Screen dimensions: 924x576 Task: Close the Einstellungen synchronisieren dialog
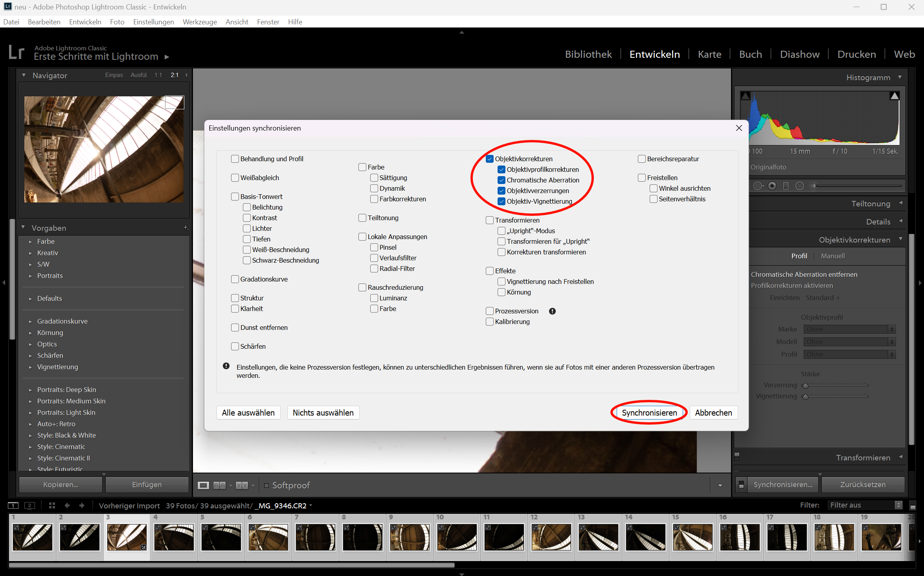click(x=739, y=128)
